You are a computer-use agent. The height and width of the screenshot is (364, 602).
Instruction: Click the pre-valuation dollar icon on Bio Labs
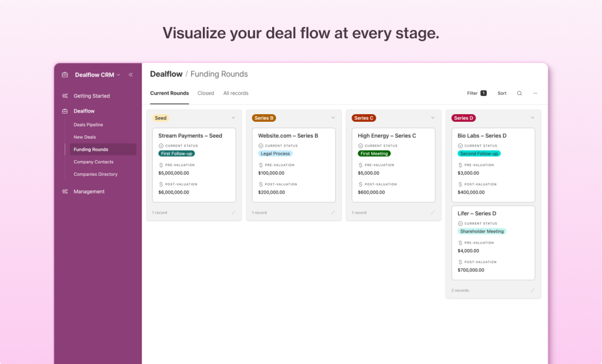tap(460, 165)
